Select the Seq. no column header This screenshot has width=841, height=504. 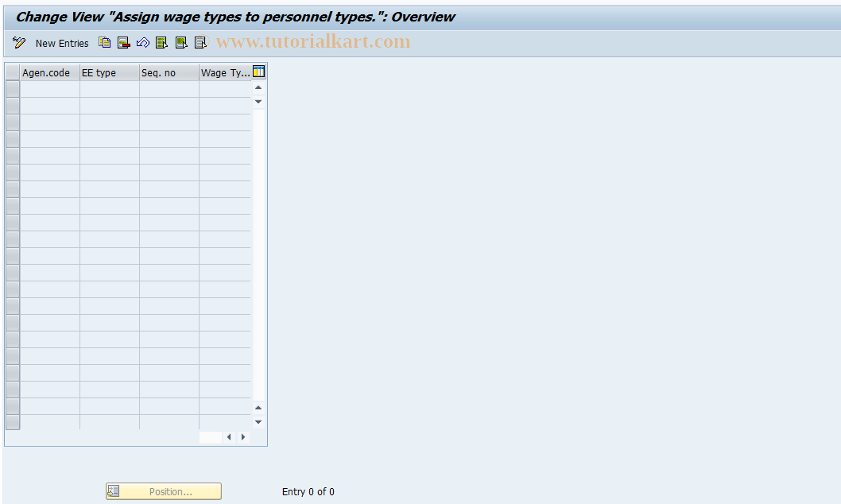pyautogui.click(x=169, y=73)
